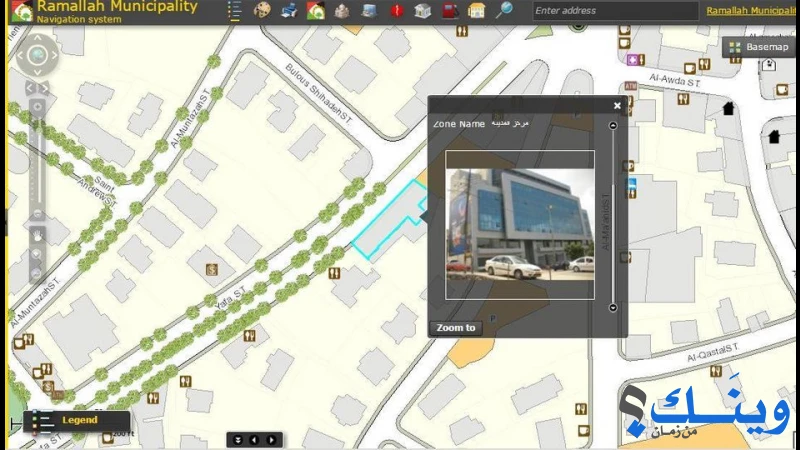Click the Enter address search field

point(615,11)
